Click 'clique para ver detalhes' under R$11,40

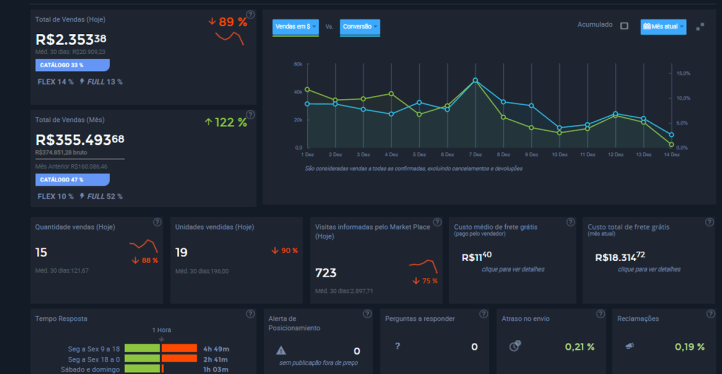[x=513, y=269]
